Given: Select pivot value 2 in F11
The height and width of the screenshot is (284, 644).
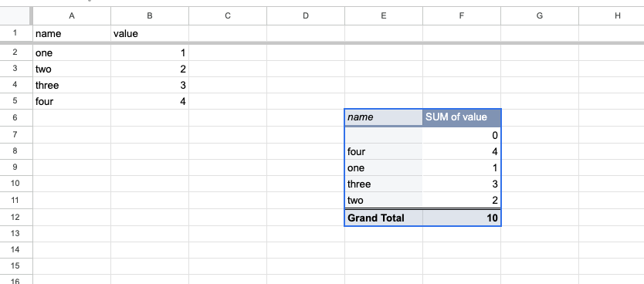Looking at the screenshot, I should tap(462, 201).
